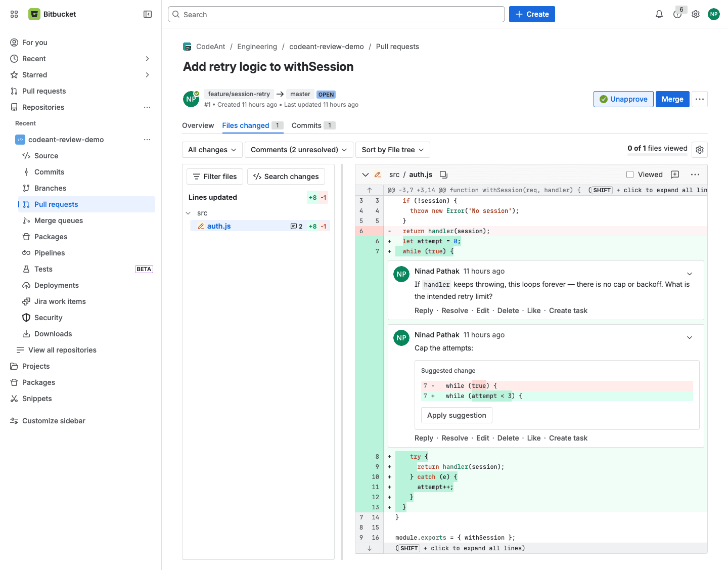Open the NP profile avatar menu
Screen dimensions: 728x570
[x=714, y=14]
